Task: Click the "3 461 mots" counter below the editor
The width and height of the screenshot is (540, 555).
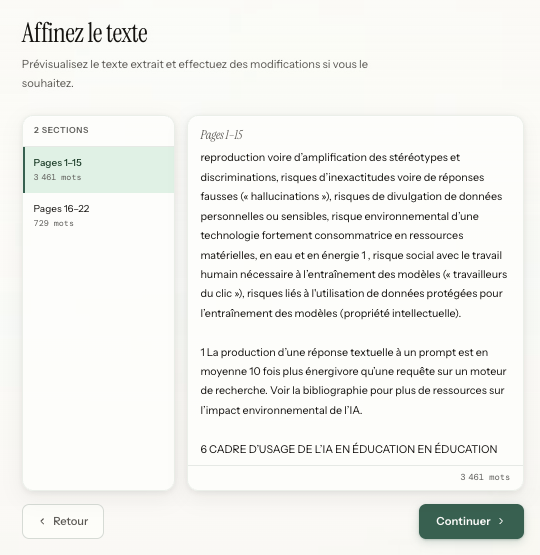Action: (x=485, y=477)
